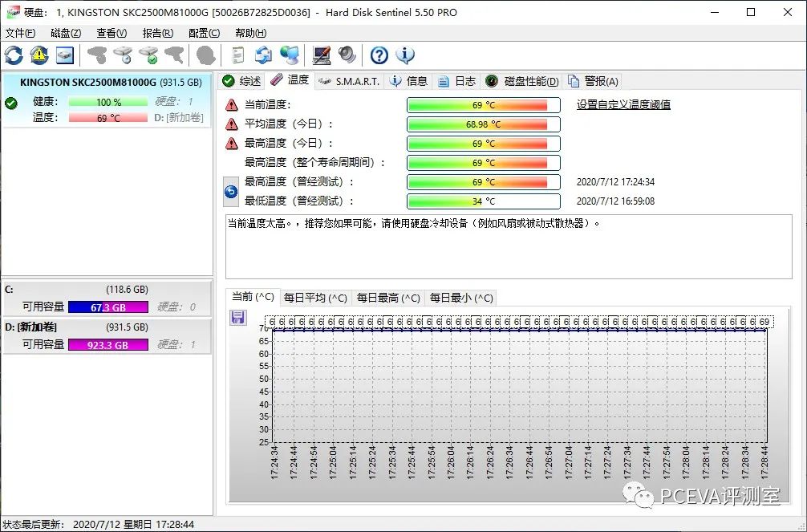
Task: Select the D: [新加卷] partition header
Action: click(107, 327)
